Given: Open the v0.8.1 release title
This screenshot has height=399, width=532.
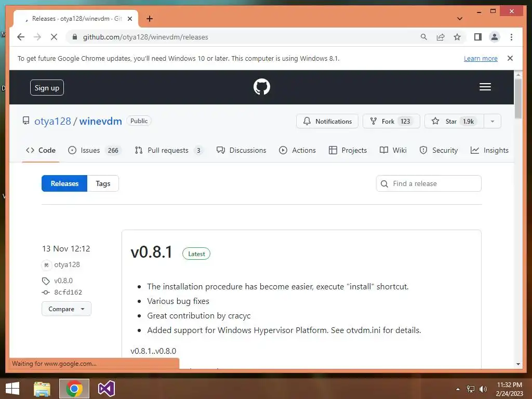Looking at the screenshot, I should (x=151, y=252).
